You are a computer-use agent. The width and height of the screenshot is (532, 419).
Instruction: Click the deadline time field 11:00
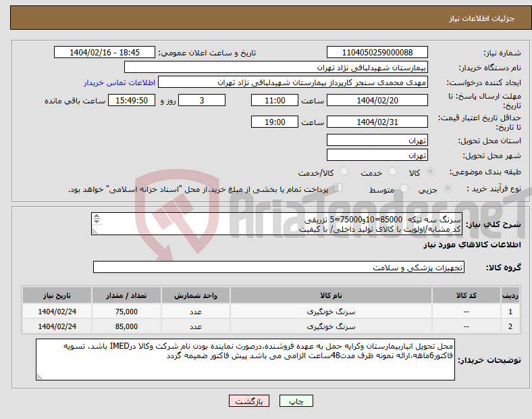pyautogui.click(x=275, y=101)
